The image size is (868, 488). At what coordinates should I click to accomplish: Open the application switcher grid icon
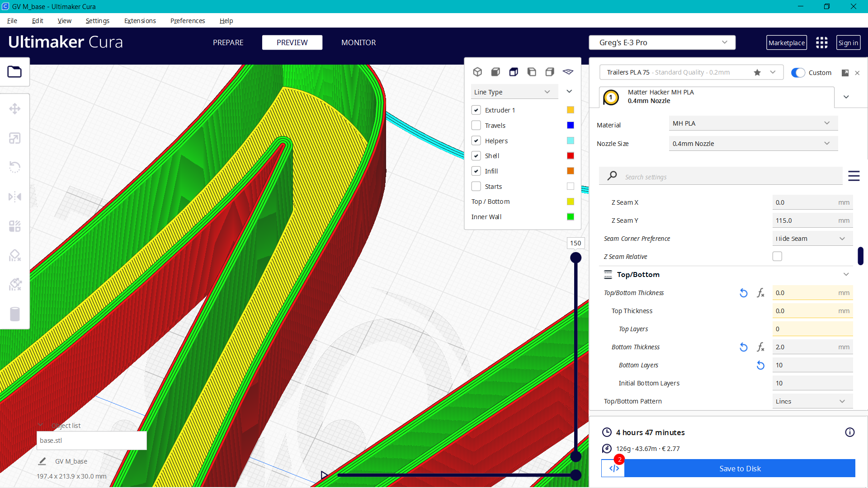pos(821,42)
